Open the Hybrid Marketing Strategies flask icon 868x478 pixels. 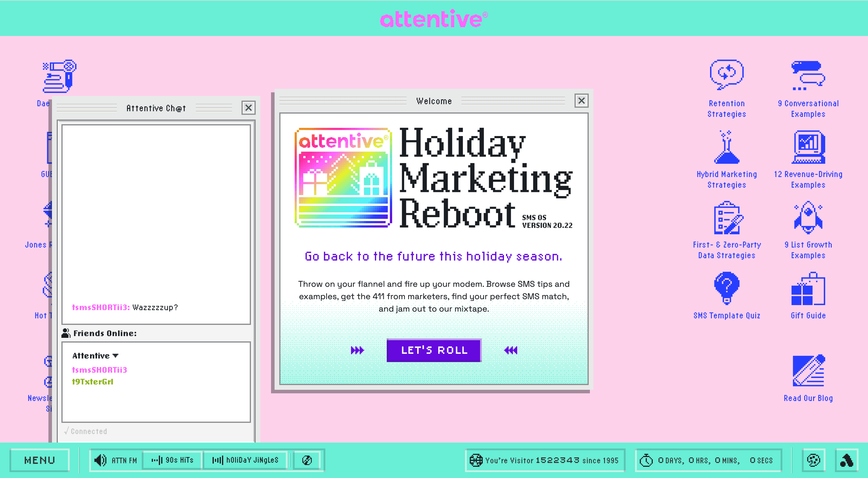coord(727,147)
